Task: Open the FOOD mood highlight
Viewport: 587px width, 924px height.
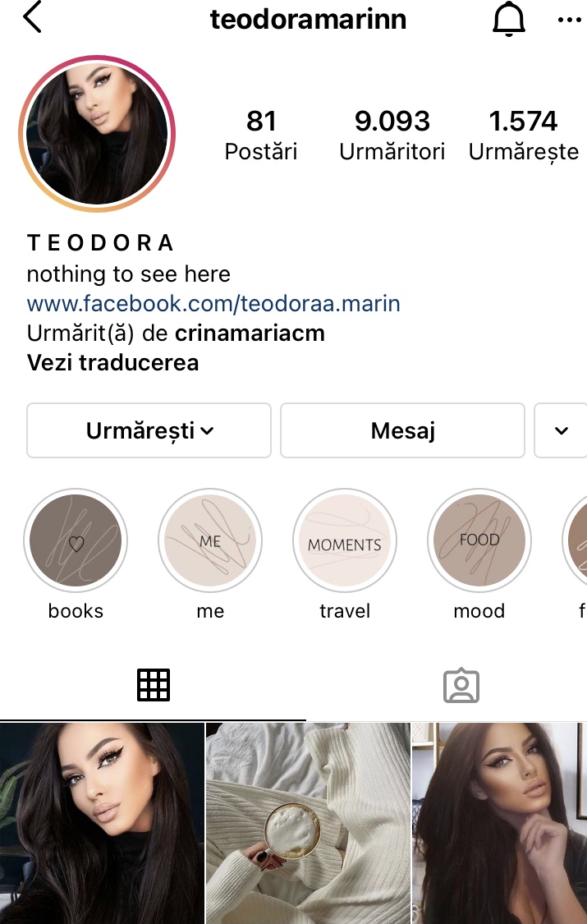Action: (x=479, y=540)
